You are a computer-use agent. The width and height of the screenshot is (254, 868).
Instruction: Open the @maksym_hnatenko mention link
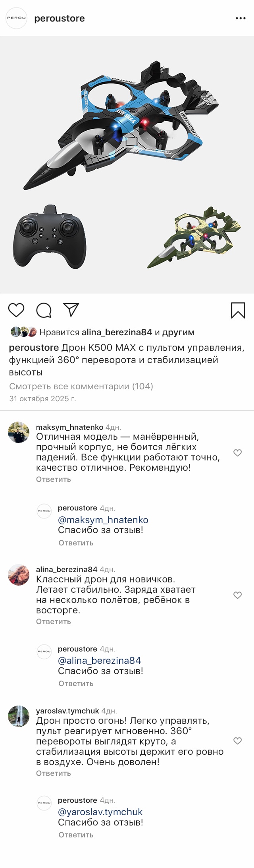103,520
